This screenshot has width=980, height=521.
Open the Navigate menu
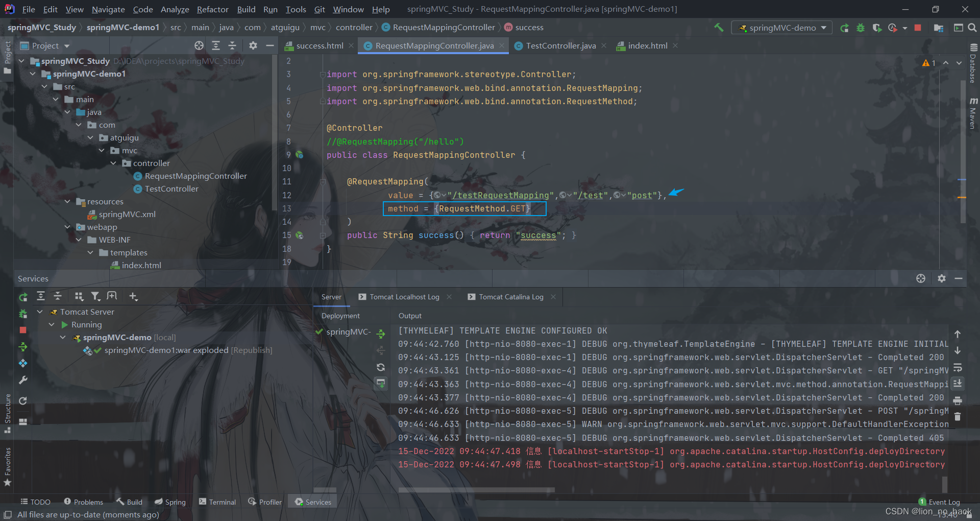(108, 9)
